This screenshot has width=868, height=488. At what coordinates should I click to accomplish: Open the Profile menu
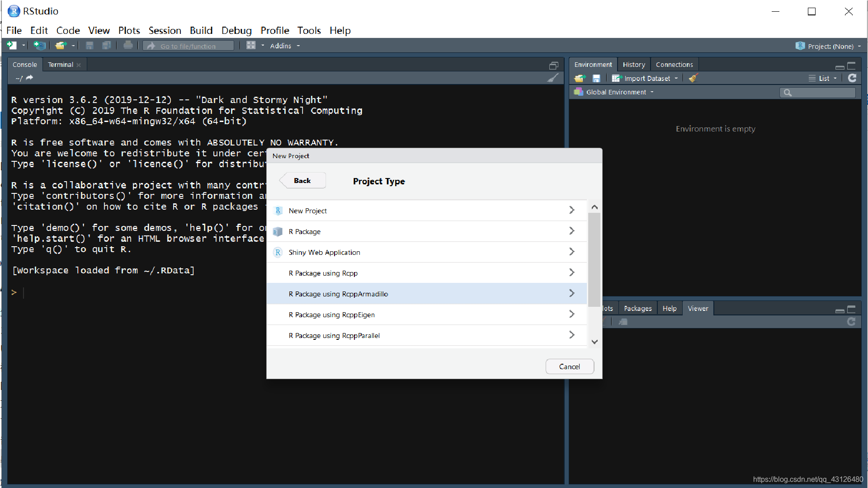275,30
